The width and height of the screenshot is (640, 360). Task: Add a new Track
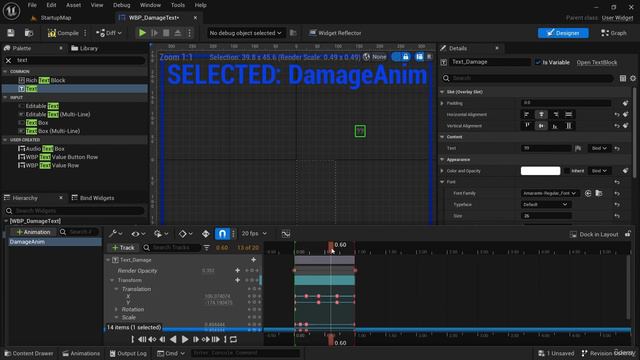[x=123, y=247]
